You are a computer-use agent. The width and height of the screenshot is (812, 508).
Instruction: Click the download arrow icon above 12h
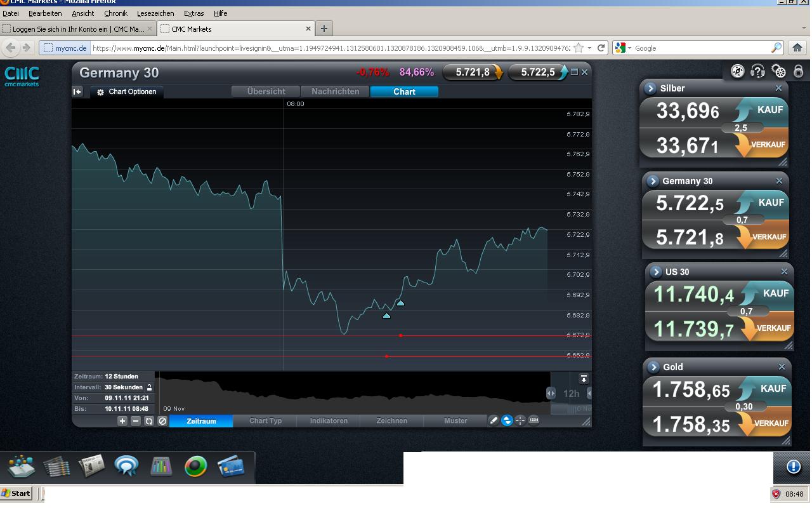(x=584, y=378)
